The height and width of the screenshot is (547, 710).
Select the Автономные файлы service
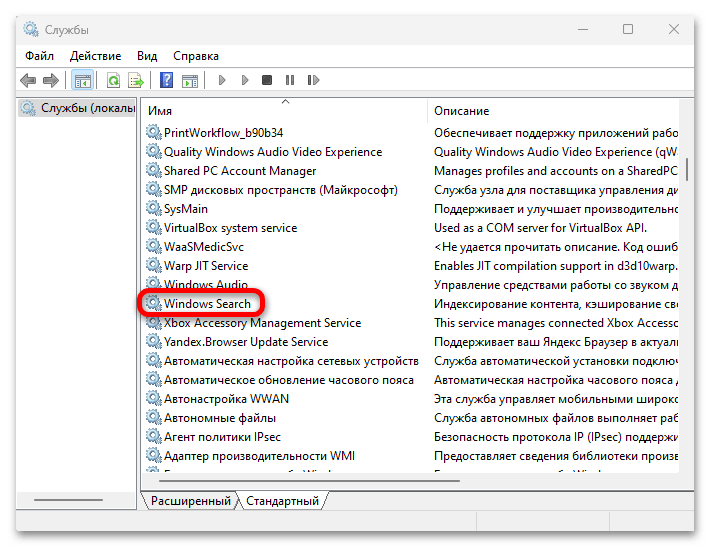(220, 418)
